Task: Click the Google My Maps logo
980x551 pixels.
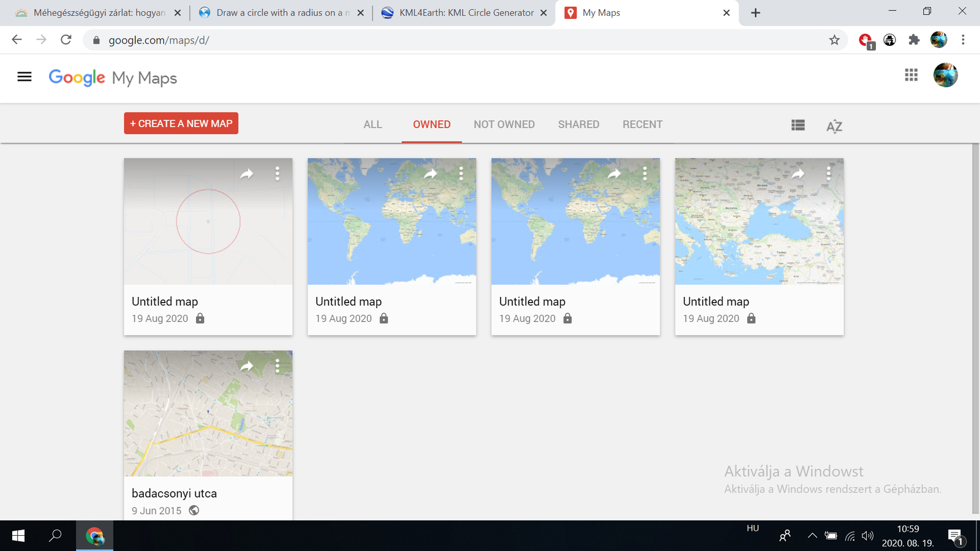Action: [x=113, y=78]
